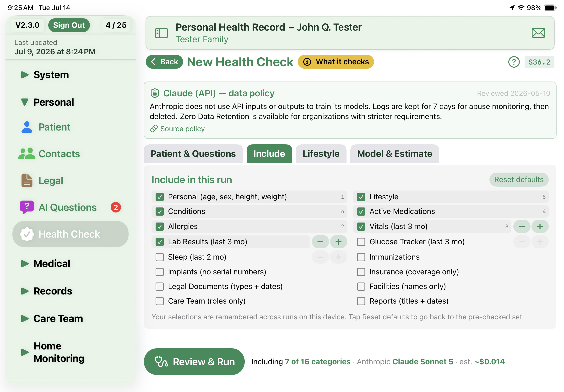
Task: Click the Sign Out button
Action: (x=69, y=25)
